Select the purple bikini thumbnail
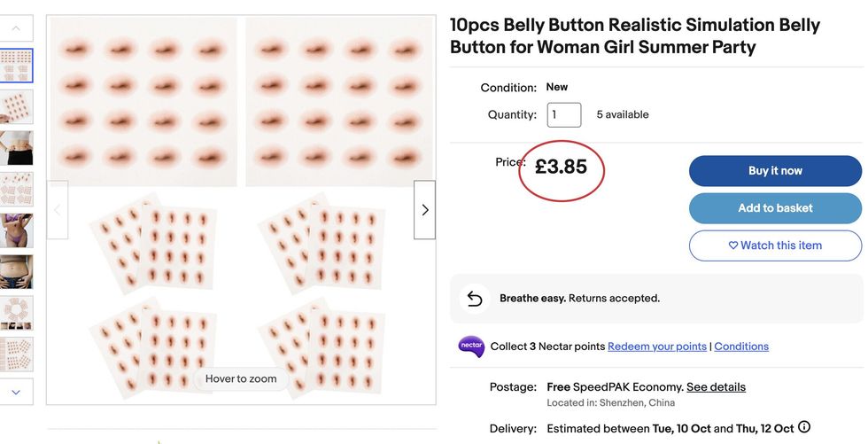The height and width of the screenshot is (444, 868). click(x=17, y=230)
